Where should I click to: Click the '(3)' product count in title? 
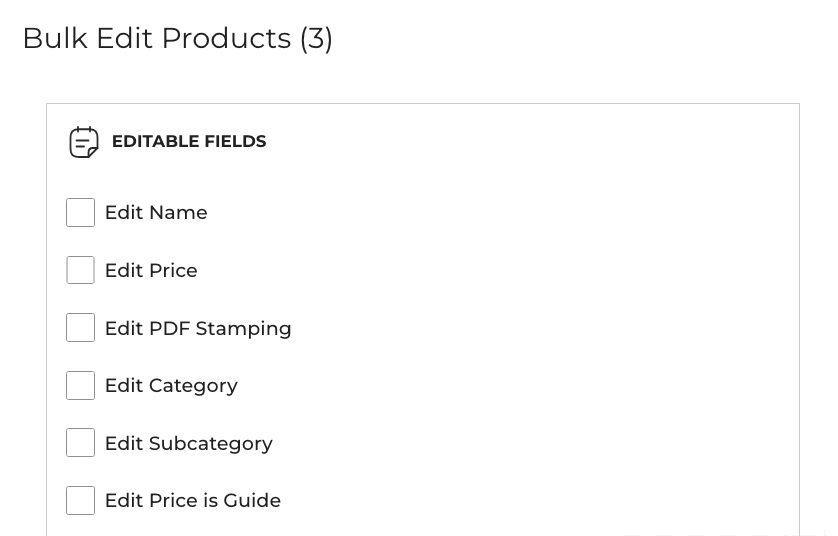pos(316,38)
